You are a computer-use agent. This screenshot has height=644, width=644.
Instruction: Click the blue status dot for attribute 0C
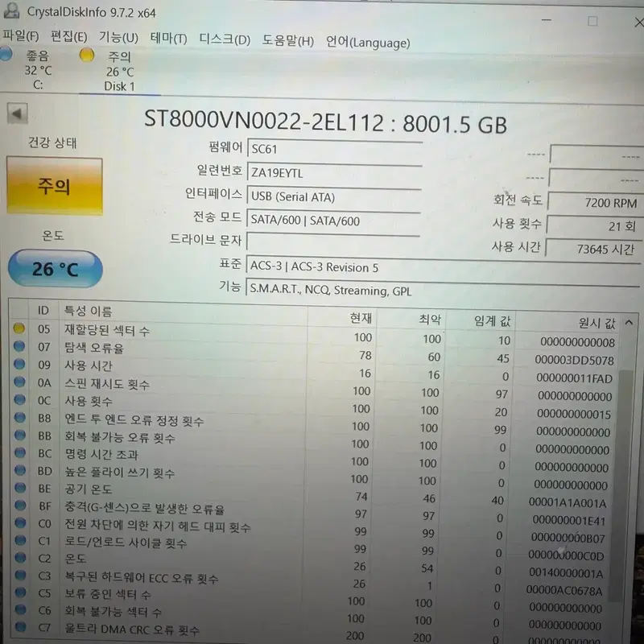[x=19, y=399]
